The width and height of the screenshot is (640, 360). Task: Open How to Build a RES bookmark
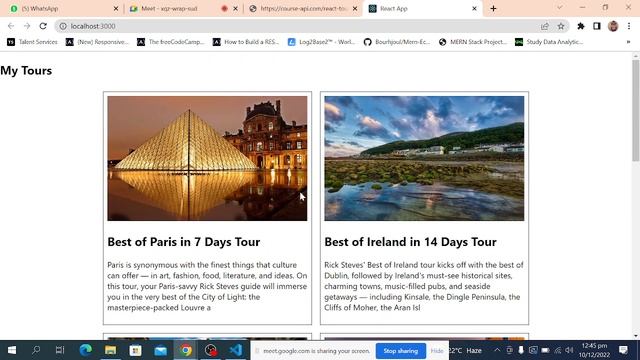pyautogui.click(x=246, y=42)
